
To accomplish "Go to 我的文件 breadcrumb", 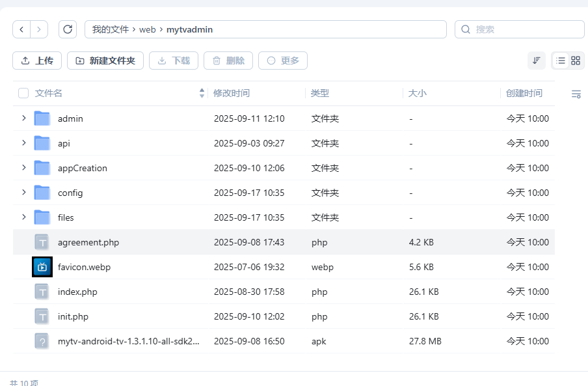I will click(x=111, y=29).
